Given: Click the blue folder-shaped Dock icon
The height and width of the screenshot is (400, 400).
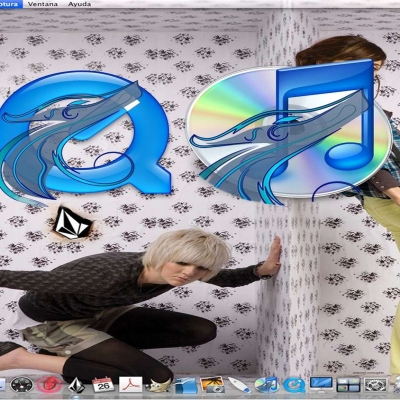Looking at the screenshot, I should (186, 386).
